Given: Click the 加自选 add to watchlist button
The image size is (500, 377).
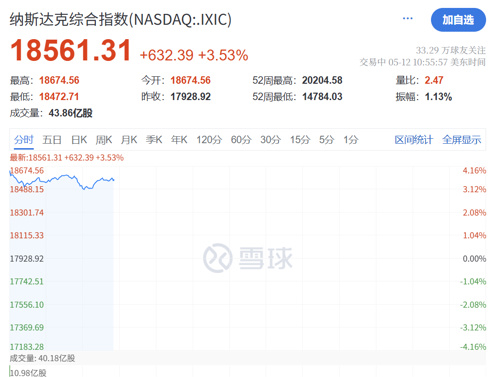Looking at the screenshot, I should tap(458, 20).
